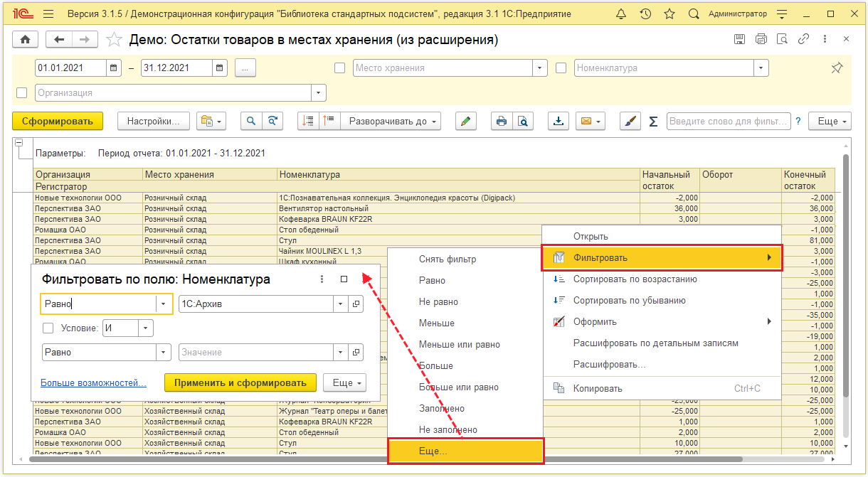
Task: Tick the Условие checkbox in dialog
Action: [x=48, y=328]
